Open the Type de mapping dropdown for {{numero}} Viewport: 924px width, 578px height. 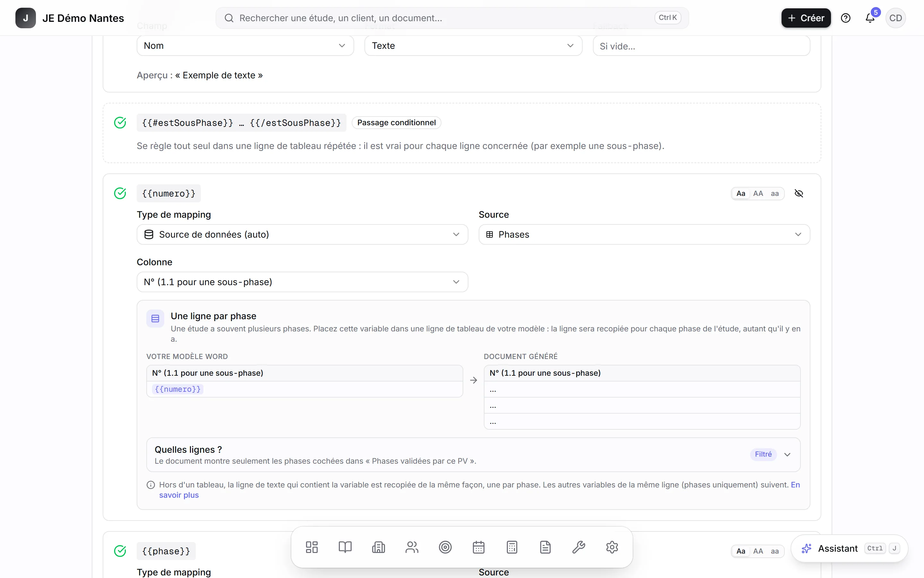303,234
